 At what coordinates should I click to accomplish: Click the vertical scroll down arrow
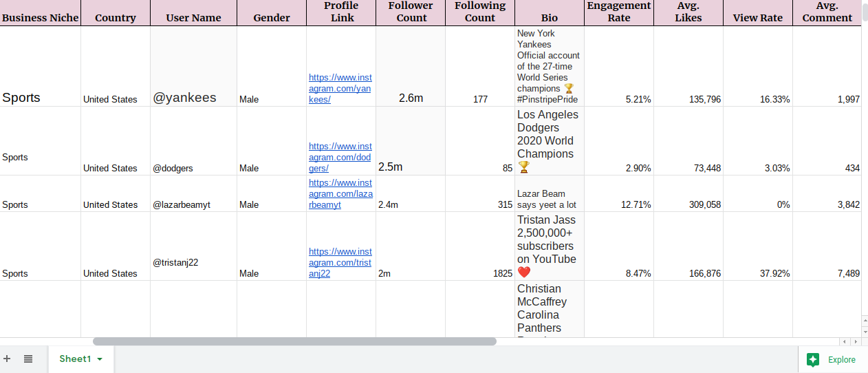[x=865, y=331]
